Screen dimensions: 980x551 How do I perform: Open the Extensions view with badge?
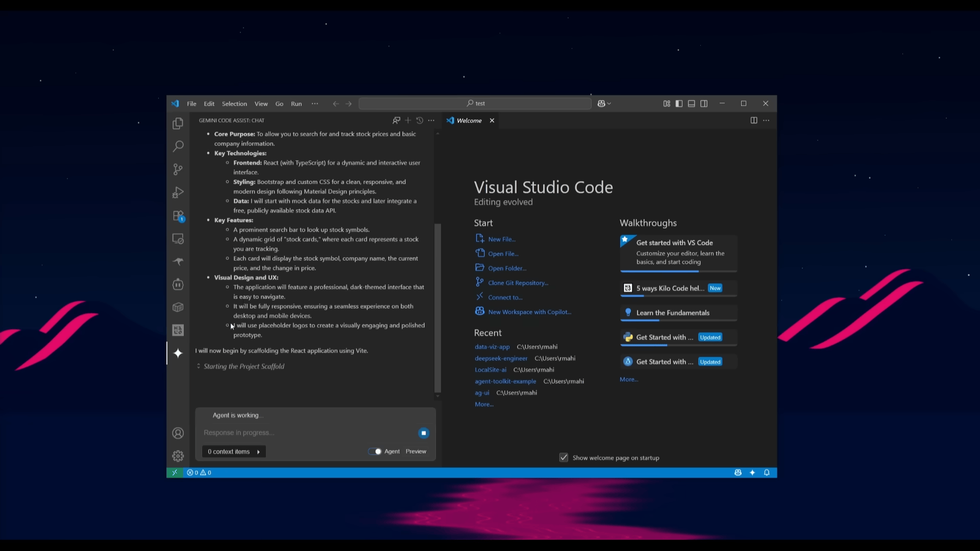(x=178, y=216)
